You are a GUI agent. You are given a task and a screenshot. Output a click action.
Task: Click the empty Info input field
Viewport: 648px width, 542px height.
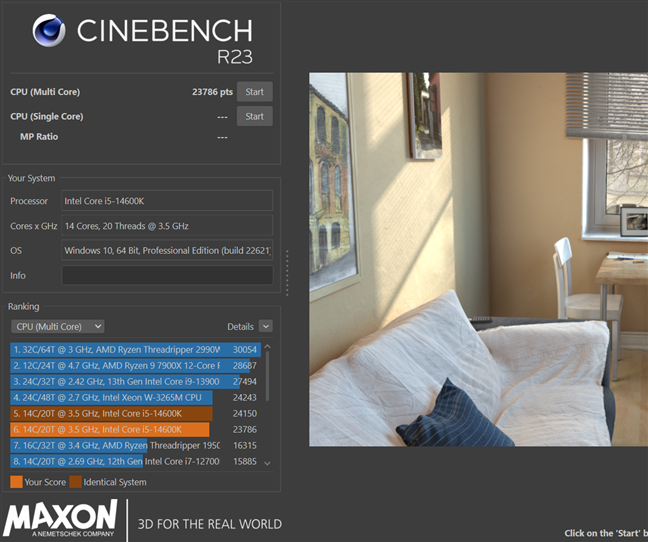[x=167, y=275]
